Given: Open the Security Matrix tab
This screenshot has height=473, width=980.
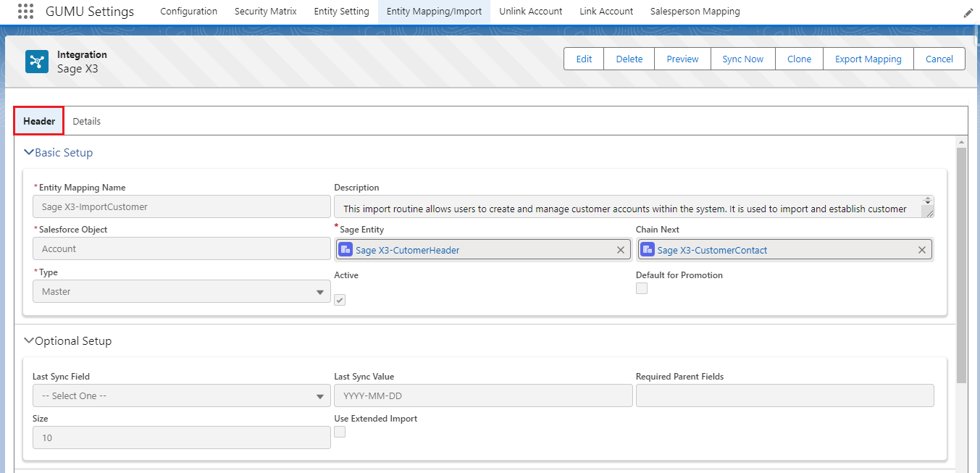Looking at the screenshot, I should [265, 12].
